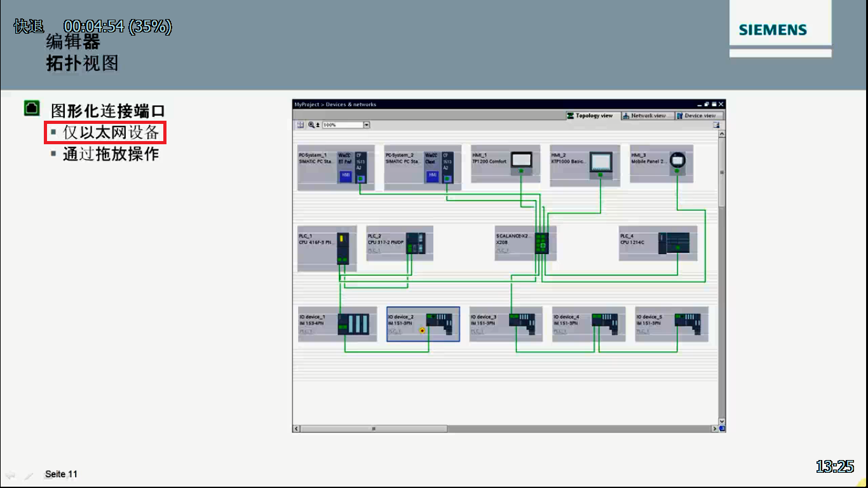This screenshot has height=488, width=868.
Task: Click the IO device_2 IM 151-3PN block
Action: click(x=423, y=324)
